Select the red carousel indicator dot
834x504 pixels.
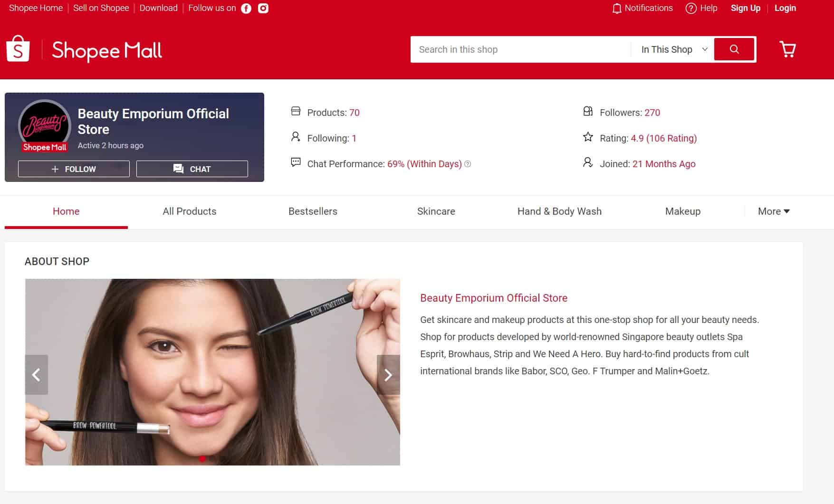202,459
